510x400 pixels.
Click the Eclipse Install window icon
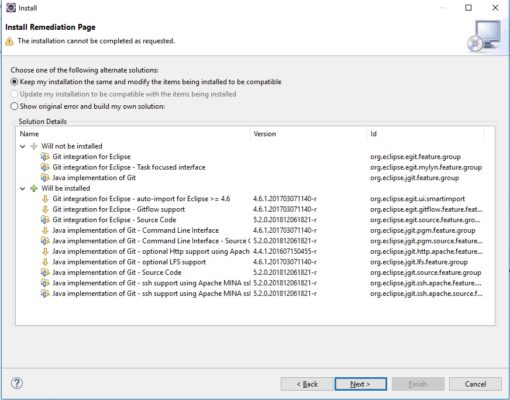pos(11,8)
